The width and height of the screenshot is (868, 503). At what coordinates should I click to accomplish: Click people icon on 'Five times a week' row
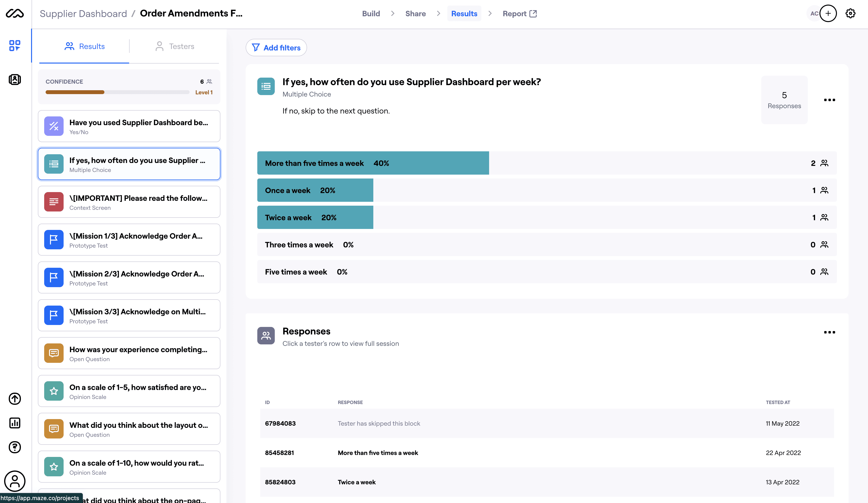(x=824, y=272)
